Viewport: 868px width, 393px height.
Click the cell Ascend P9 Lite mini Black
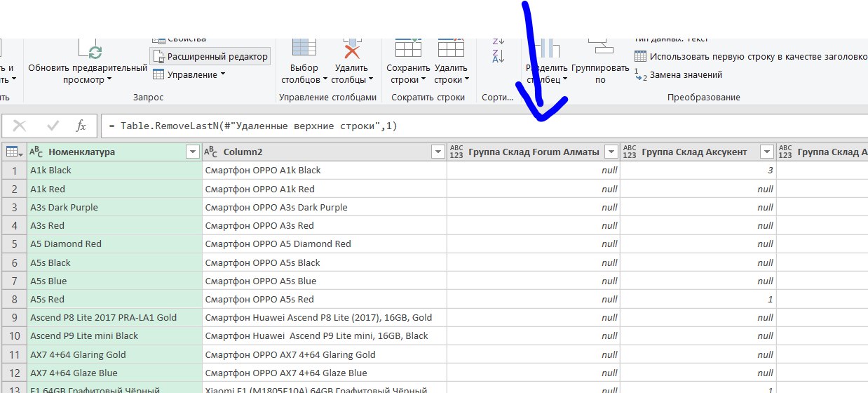pyautogui.click(x=114, y=335)
